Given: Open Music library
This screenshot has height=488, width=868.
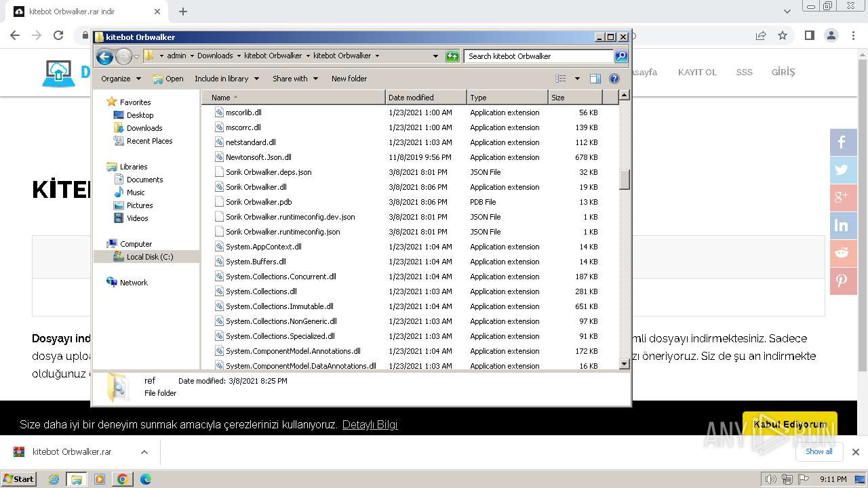Looking at the screenshot, I should (x=136, y=192).
